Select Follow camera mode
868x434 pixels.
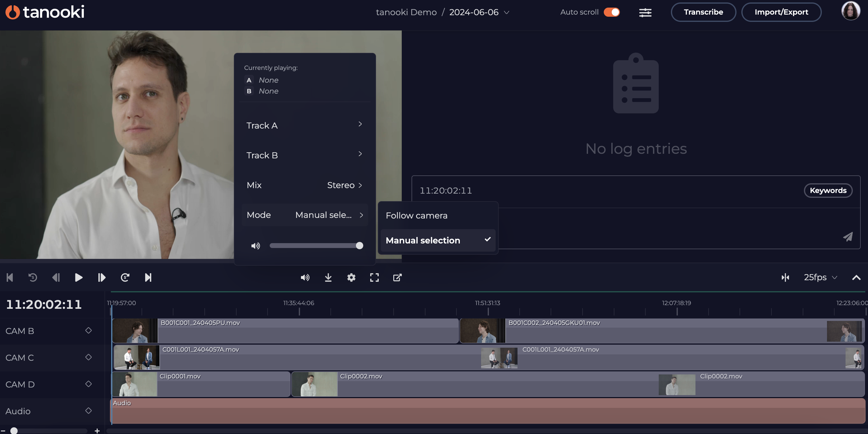point(416,215)
